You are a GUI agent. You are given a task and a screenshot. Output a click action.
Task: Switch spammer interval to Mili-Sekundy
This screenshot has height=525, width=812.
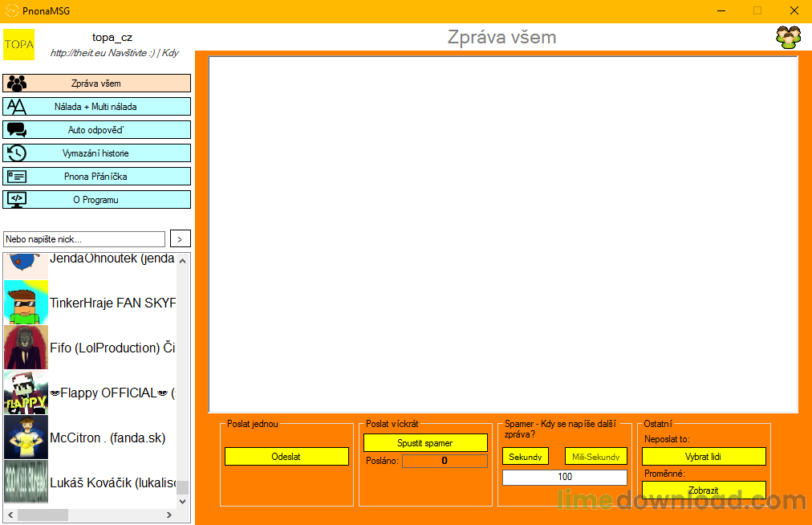[595, 457]
